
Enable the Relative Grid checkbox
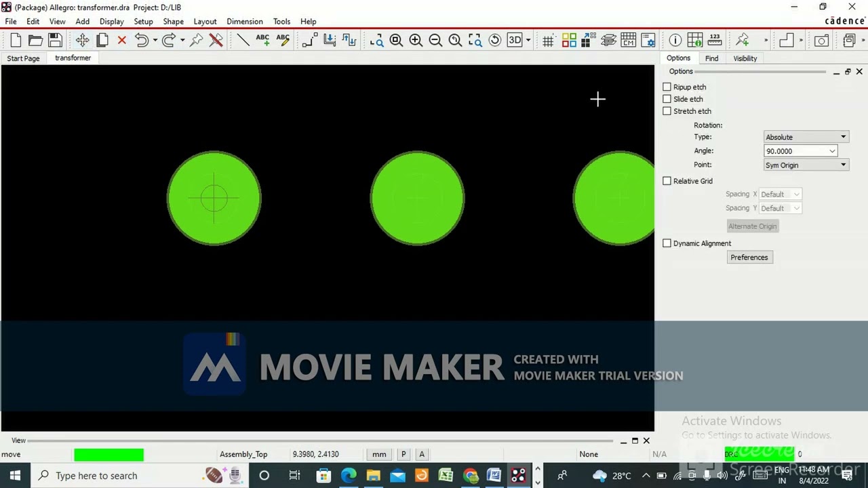(667, 181)
